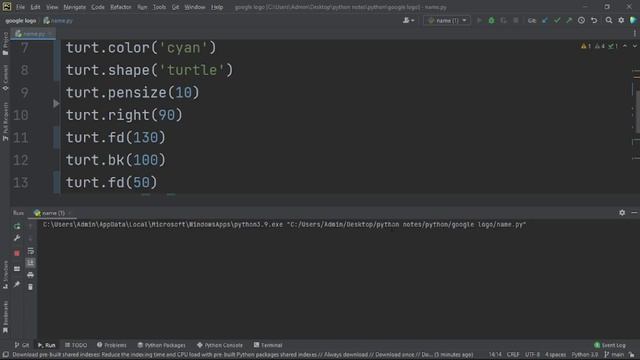
Task: Click the yellow warning indicator in editor
Action: click(586, 46)
